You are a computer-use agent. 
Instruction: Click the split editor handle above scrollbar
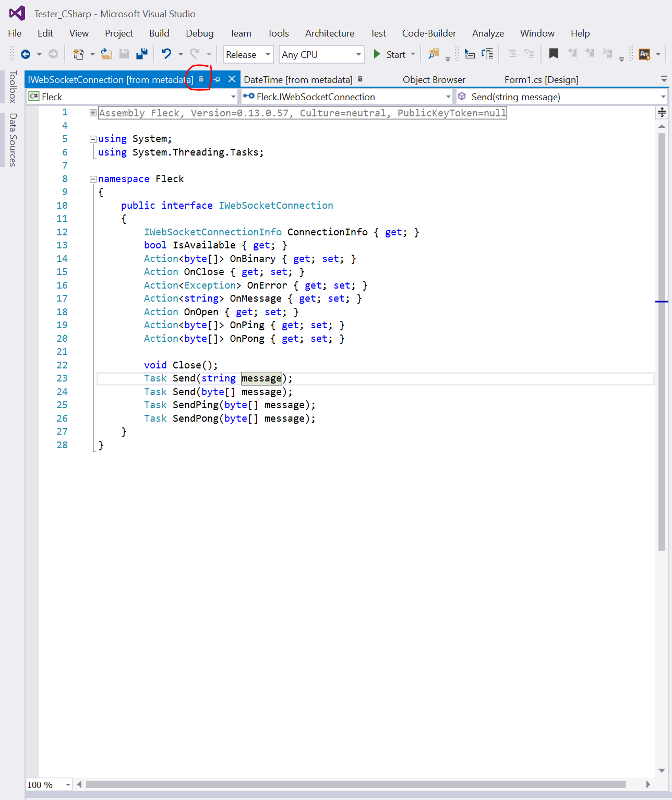coord(662,112)
